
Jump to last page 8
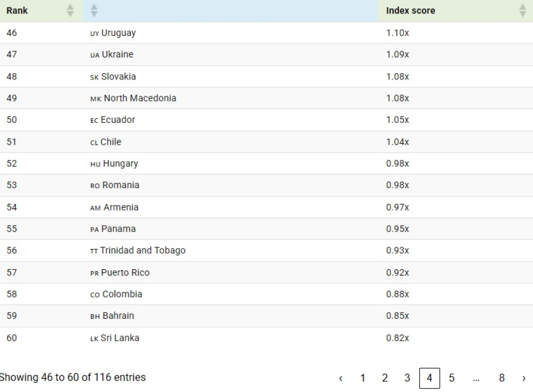pyautogui.click(x=501, y=378)
